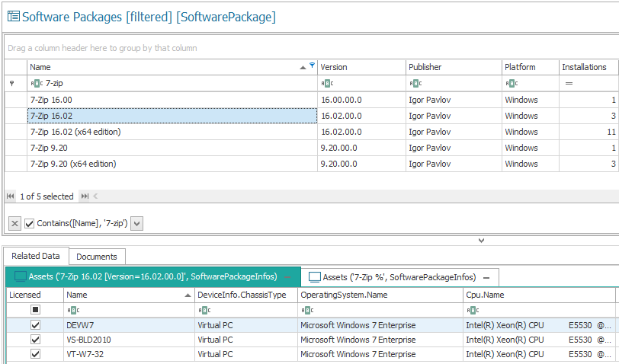Click the filter funnel icon in Name header
This screenshot has height=364, width=619.
313,65
